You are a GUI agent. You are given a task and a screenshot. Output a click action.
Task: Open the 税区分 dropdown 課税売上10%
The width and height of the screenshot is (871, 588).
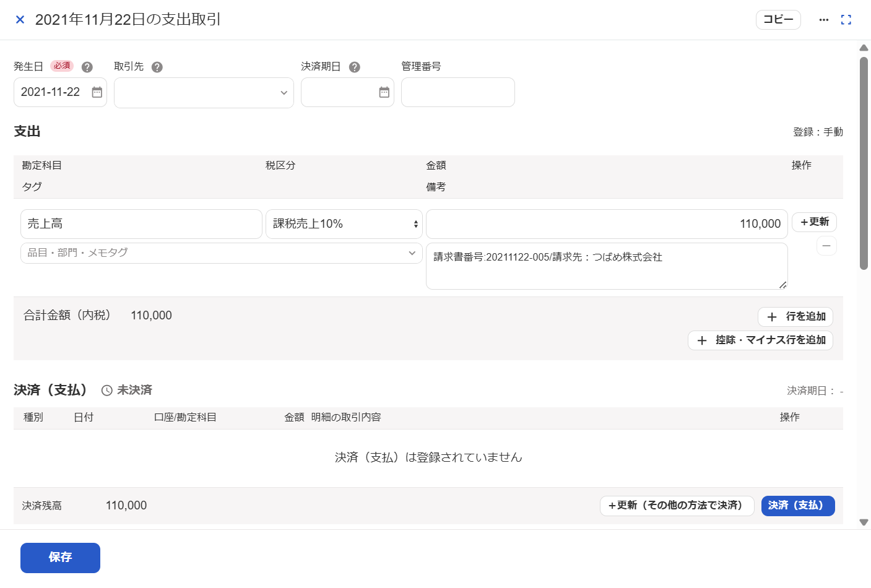coord(344,224)
